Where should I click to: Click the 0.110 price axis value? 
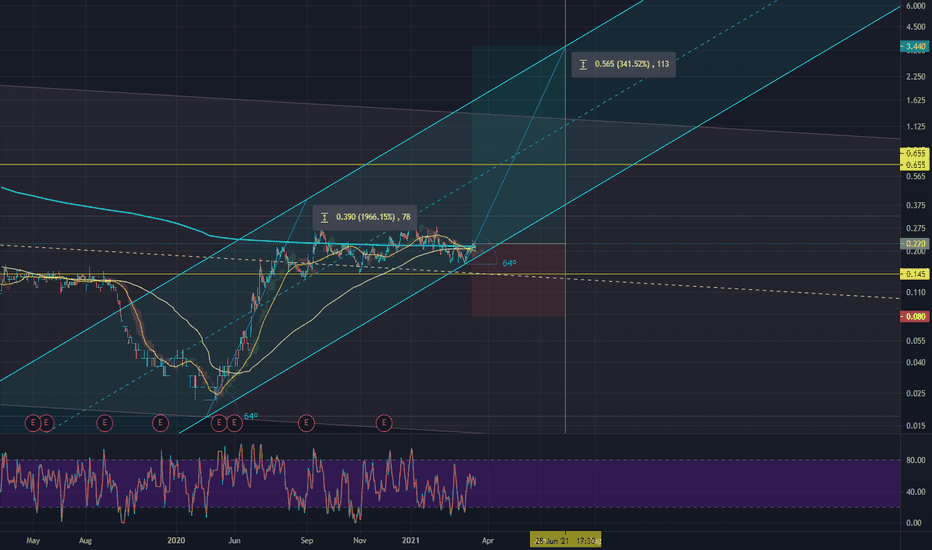click(916, 293)
